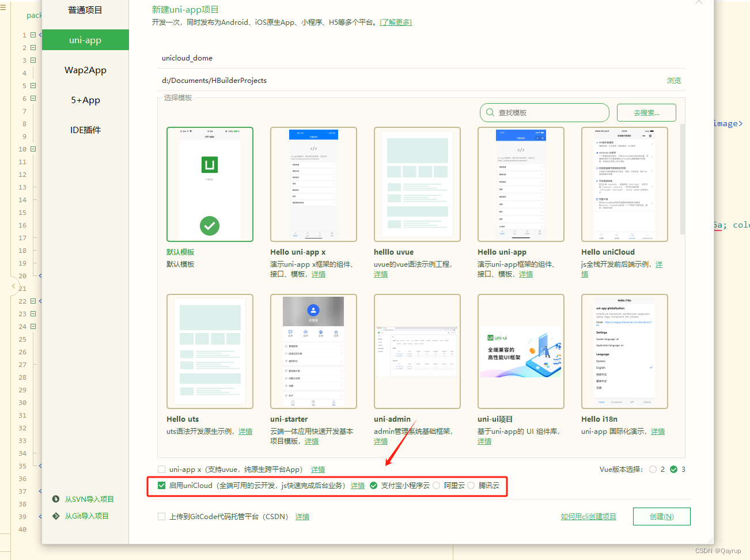Open 详情 link for uni-ui项目
Viewport: 750px width, 560px height.
click(484, 441)
